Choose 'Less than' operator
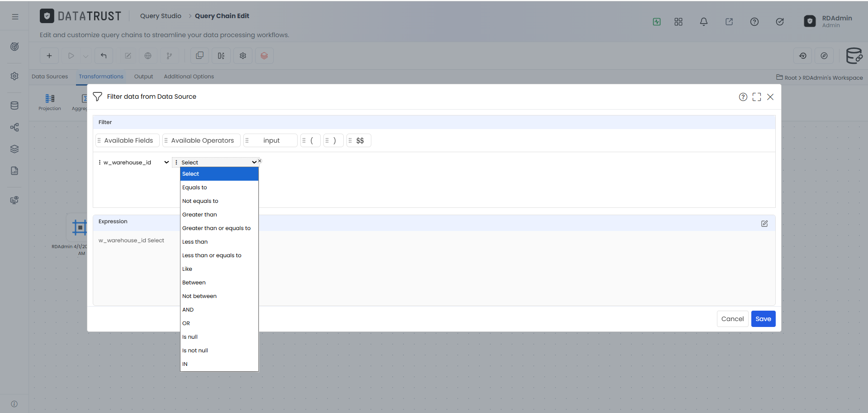This screenshot has width=868, height=413. click(x=219, y=242)
